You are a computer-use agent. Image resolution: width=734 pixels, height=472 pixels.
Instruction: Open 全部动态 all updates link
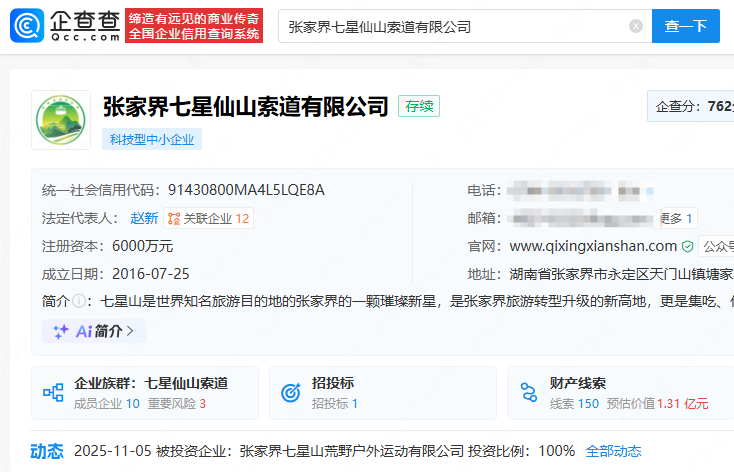[613, 451]
